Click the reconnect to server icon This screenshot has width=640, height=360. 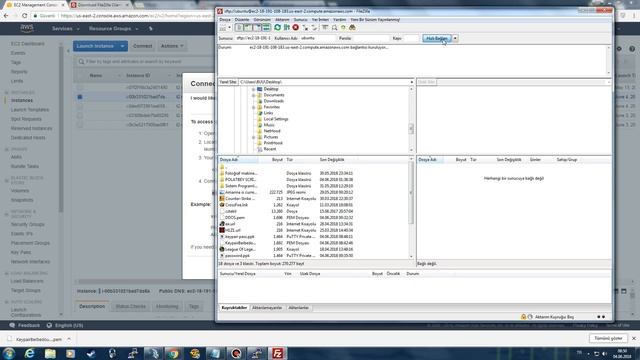click(x=314, y=28)
